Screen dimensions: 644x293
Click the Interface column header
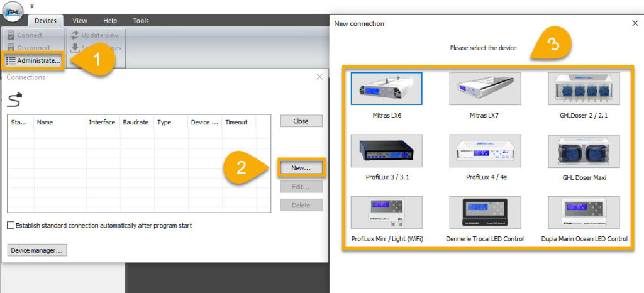click(x=103, y=122)
